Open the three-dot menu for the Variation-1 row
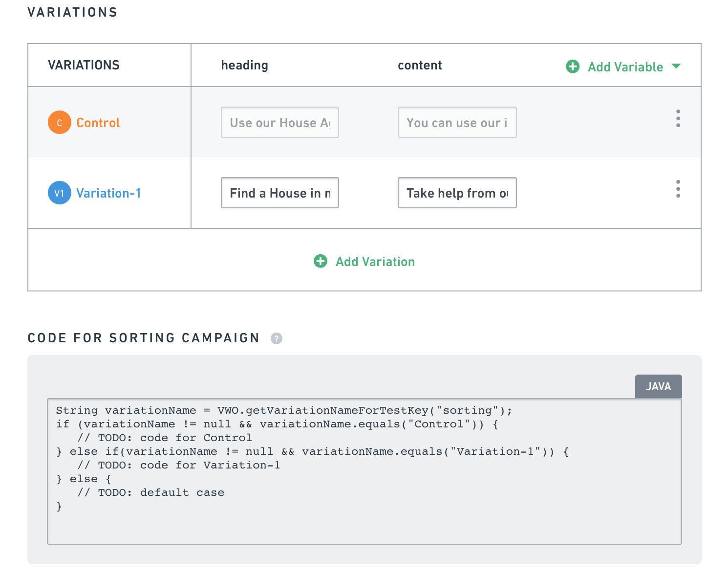 click(x=678, y=189)
